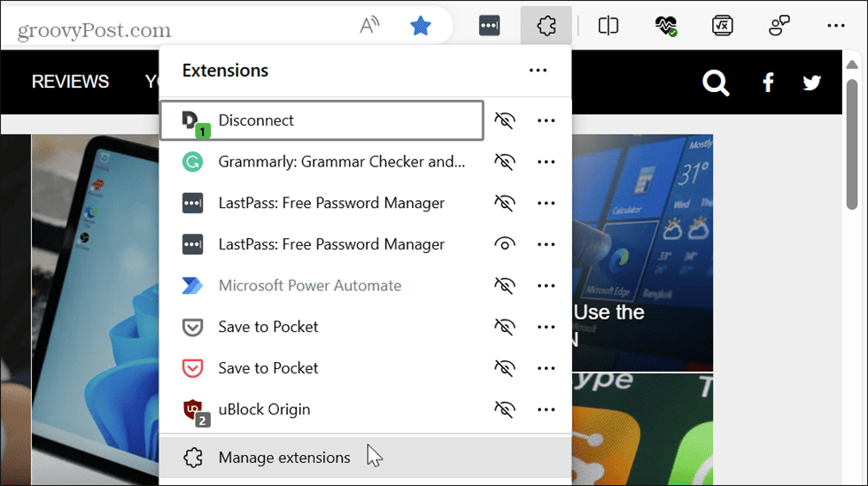Click the red Pocket icon
The image size is (868, 486).
click(193, 368)
